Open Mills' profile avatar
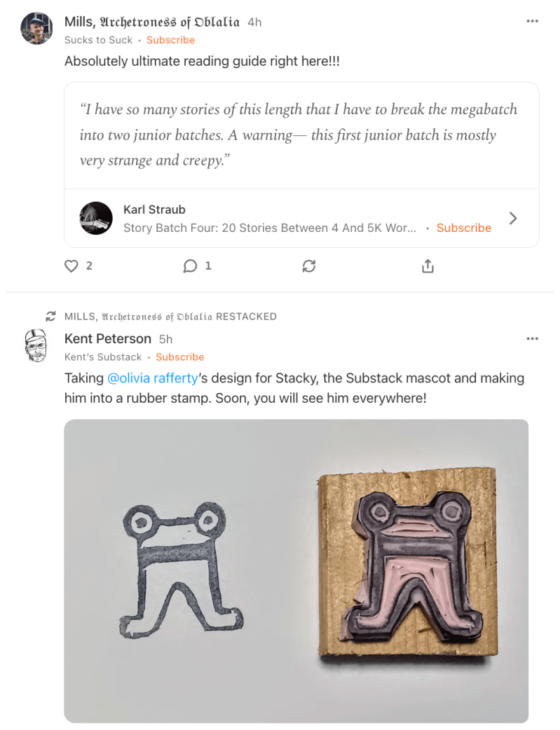The width and height of the screenshot is (560, 730). 37,28
